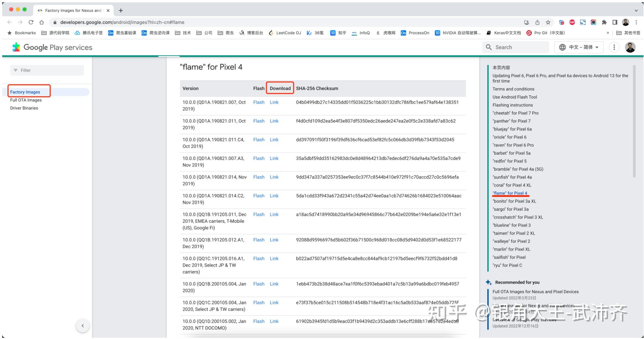
Task: Jump to Flashing instructions in page contents
Action: coord(513,105)
